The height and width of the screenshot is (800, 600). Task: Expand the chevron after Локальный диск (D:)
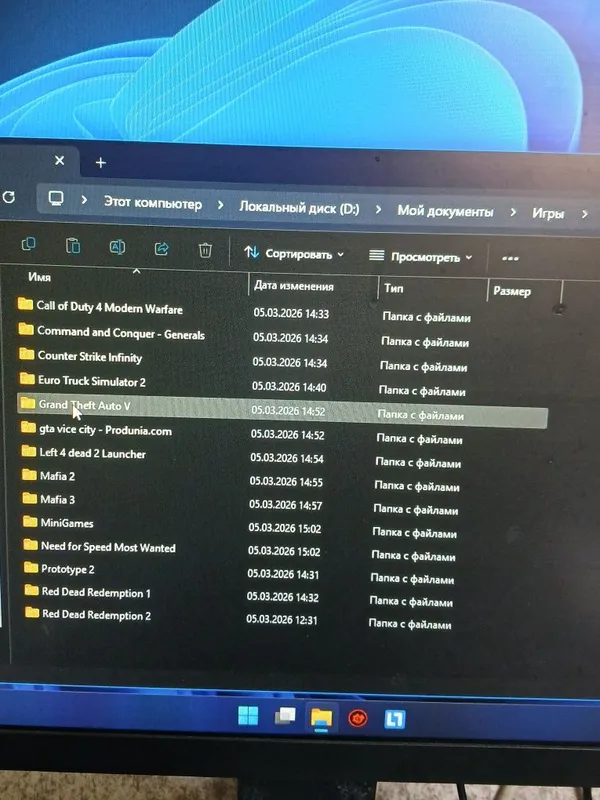378,209
